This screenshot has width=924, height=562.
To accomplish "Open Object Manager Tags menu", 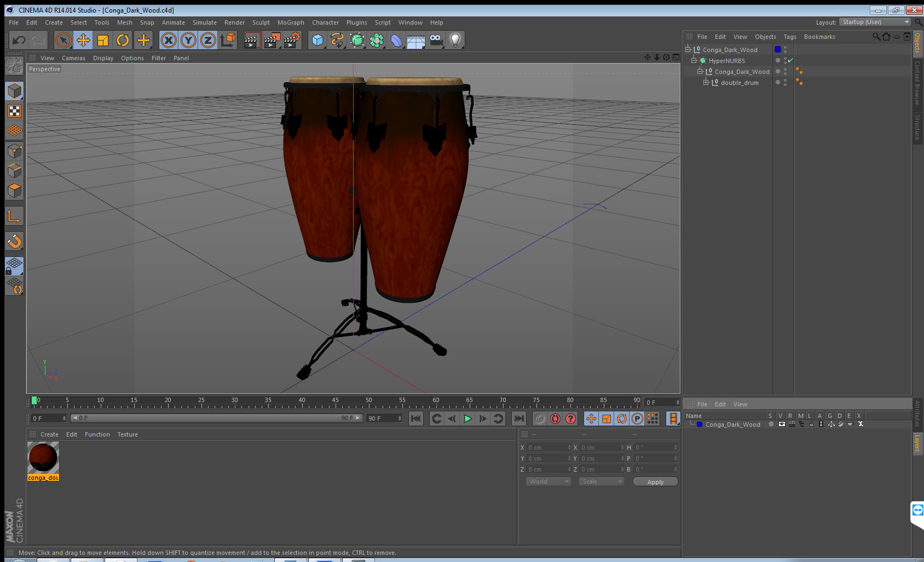I will pyautogui.click(x=790, y=37).
